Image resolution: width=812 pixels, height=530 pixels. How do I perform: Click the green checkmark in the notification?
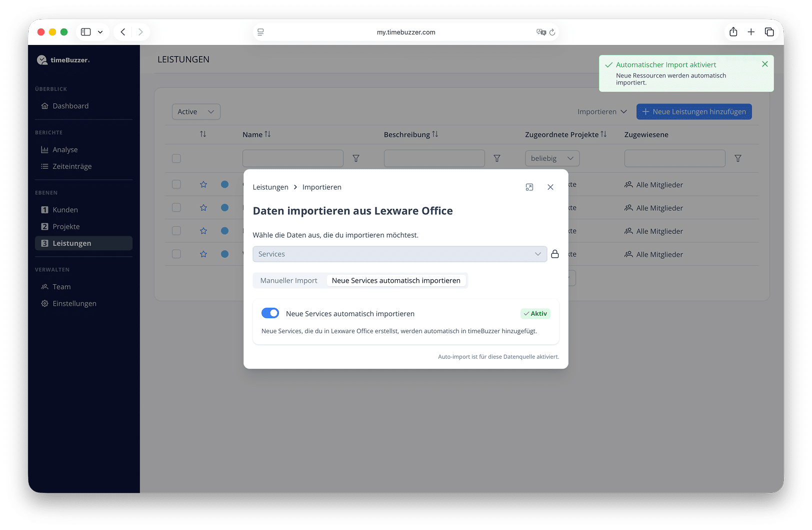[x=609, y=65]
